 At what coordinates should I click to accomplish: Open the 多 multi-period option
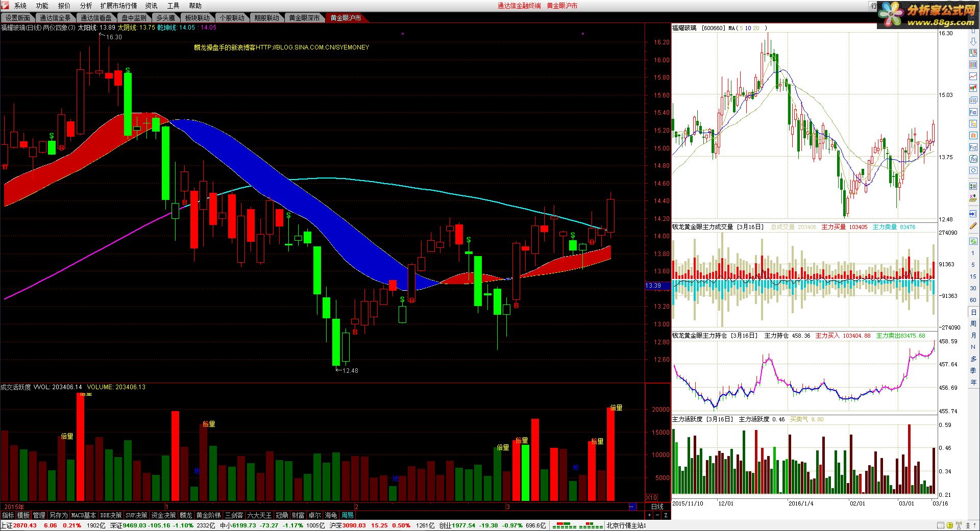[973, 359]
